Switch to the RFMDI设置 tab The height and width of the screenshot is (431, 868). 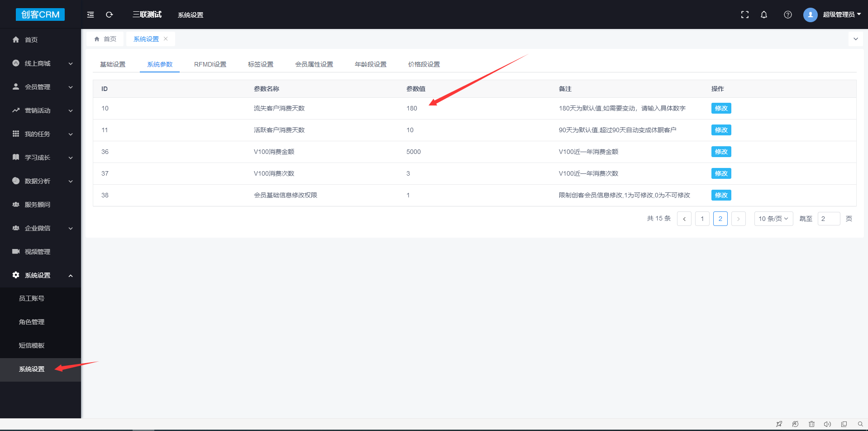pos(210,64)
